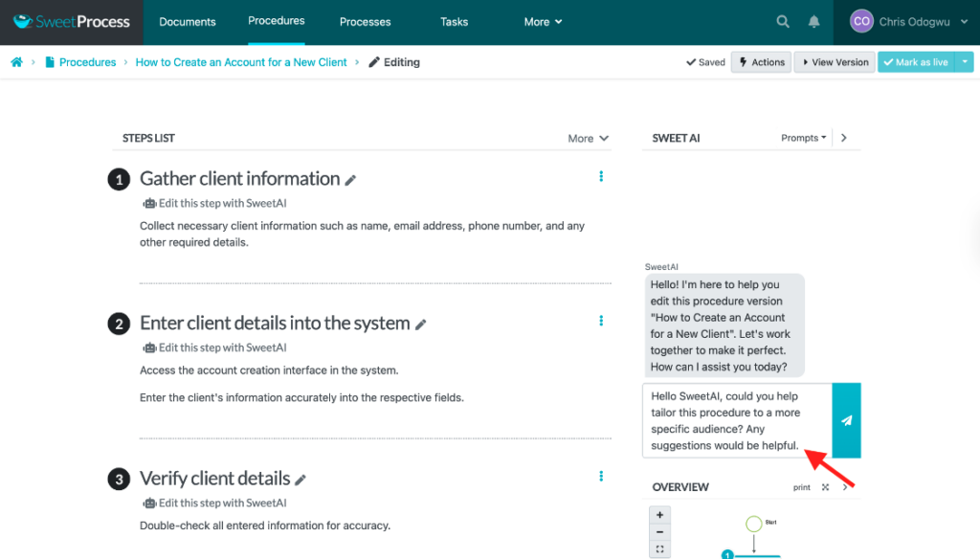The width and height of the screenshot is (980, 559).
Task: Click the Verify client details step title
Action: (x=214, y=479)
